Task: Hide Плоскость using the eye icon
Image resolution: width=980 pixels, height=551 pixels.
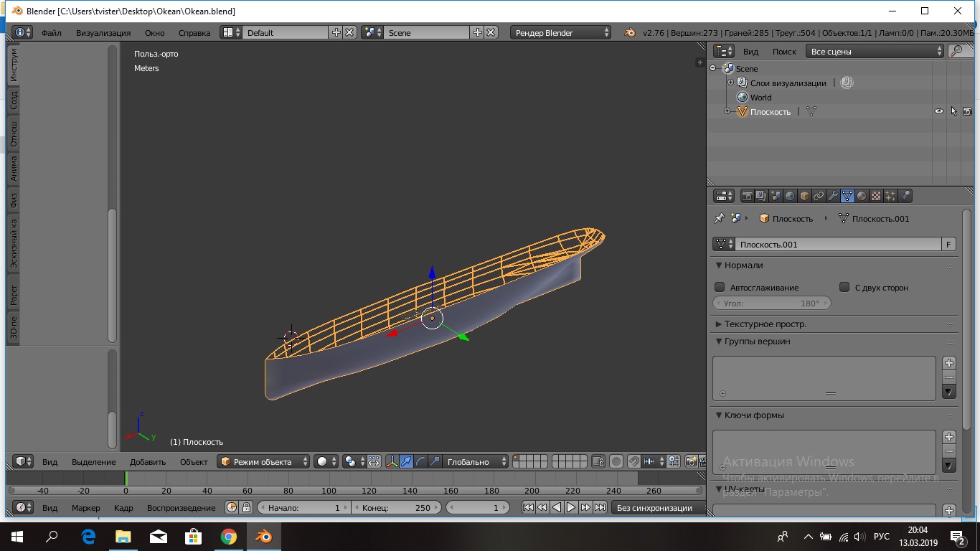Action: click(938, 112)
